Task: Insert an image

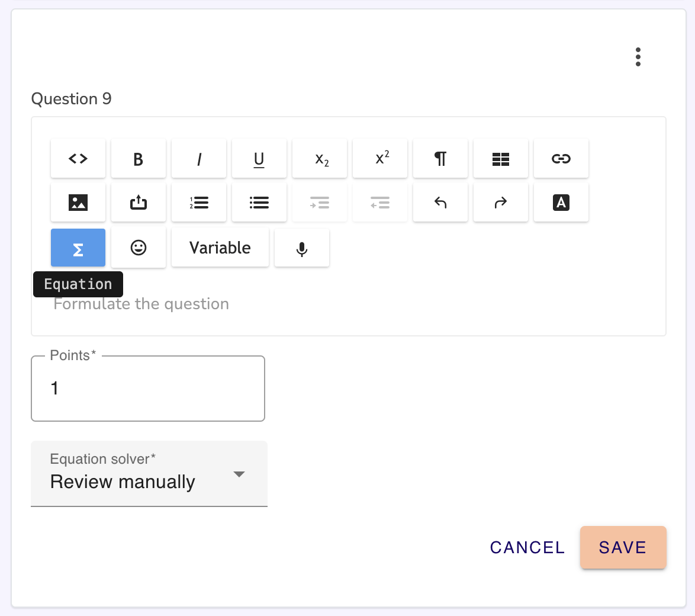Action: coord(78,203)
